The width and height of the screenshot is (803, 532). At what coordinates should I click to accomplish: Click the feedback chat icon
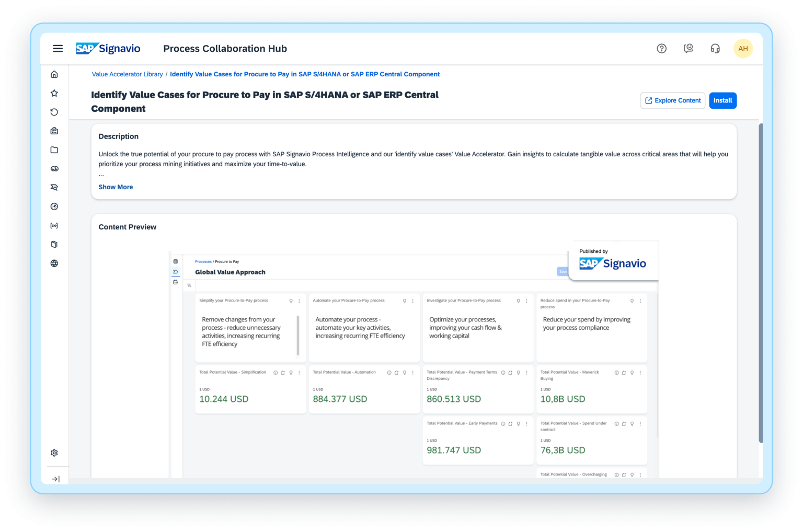click(x=688, y=48)
